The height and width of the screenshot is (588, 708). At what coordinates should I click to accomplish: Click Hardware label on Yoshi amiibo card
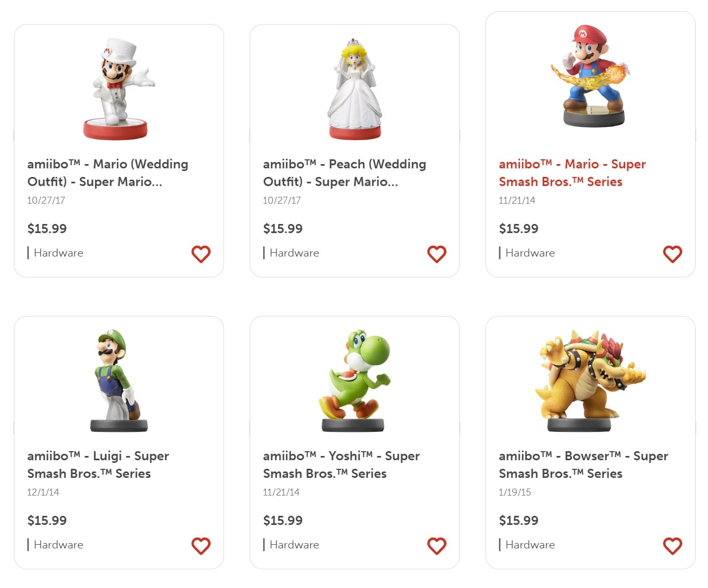point(294,545)
